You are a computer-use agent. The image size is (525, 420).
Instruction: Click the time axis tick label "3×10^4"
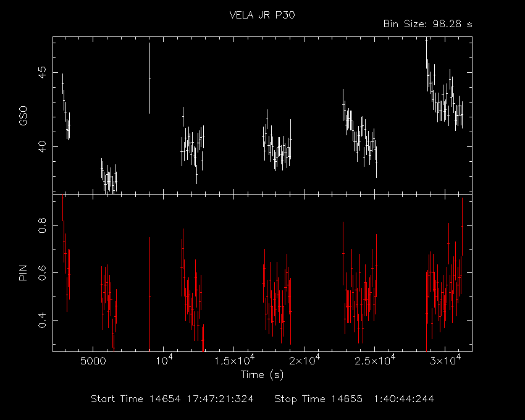pos(445,360)
